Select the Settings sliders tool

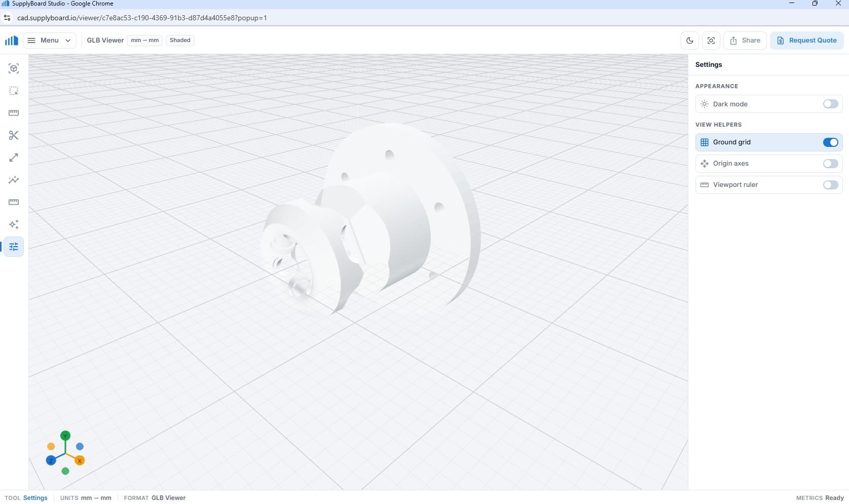[x=14, y=247]
